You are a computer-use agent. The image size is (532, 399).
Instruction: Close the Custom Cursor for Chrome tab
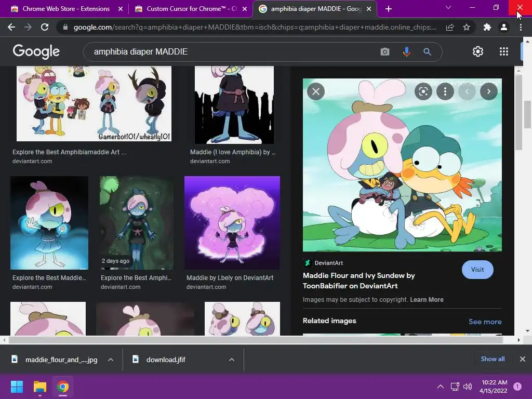[245, 9]
